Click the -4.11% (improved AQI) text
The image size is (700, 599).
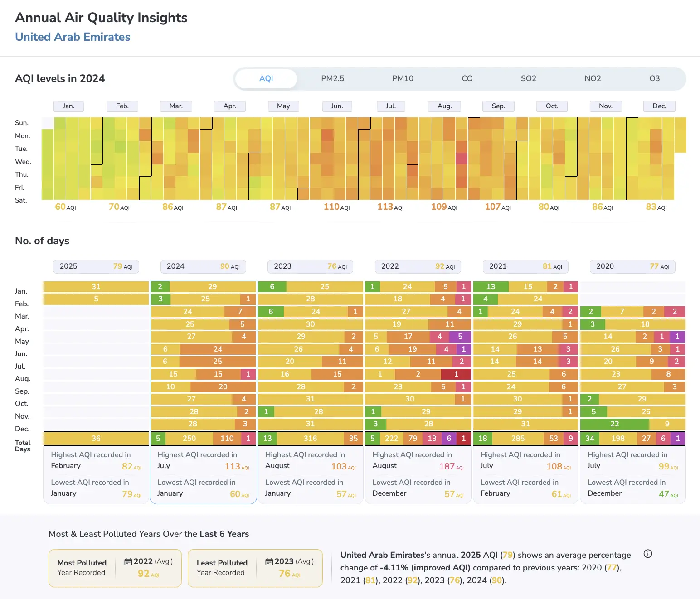425,568
